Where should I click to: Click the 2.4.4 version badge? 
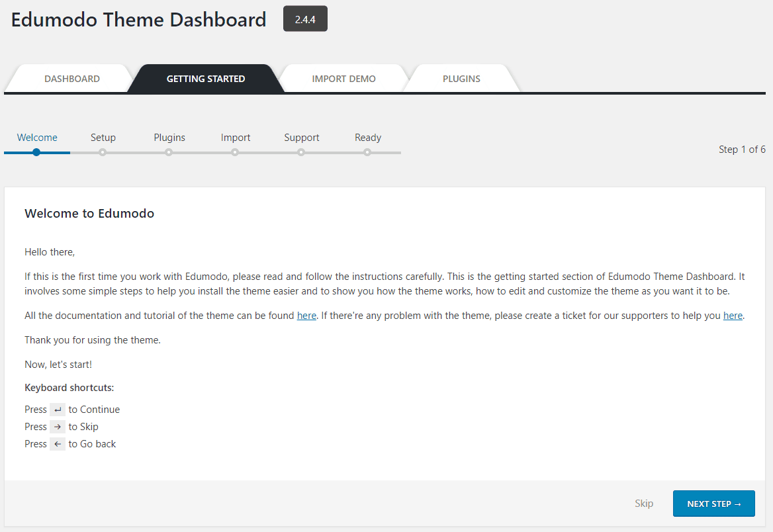tap(304, 19)
